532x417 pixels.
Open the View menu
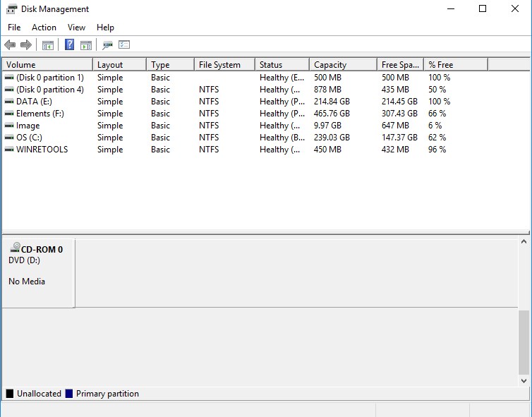pos(76,28)
